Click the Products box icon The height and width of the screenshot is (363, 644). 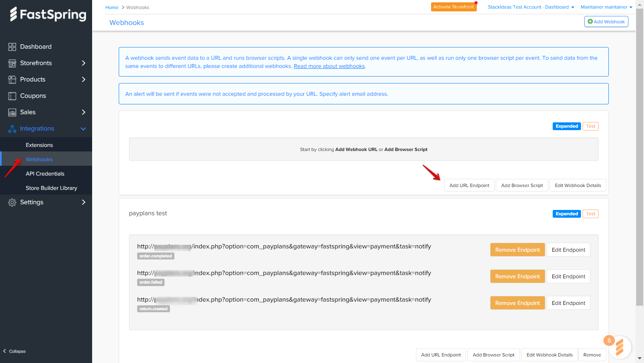(x=12, y=79)
